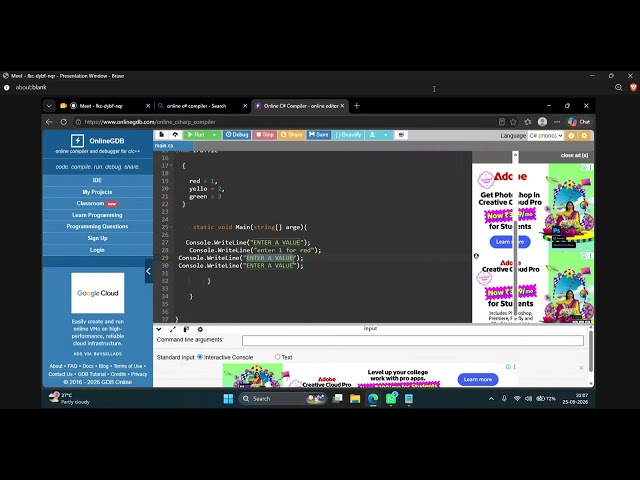
Task: Click the Download code icon
Action: point(372,135)
